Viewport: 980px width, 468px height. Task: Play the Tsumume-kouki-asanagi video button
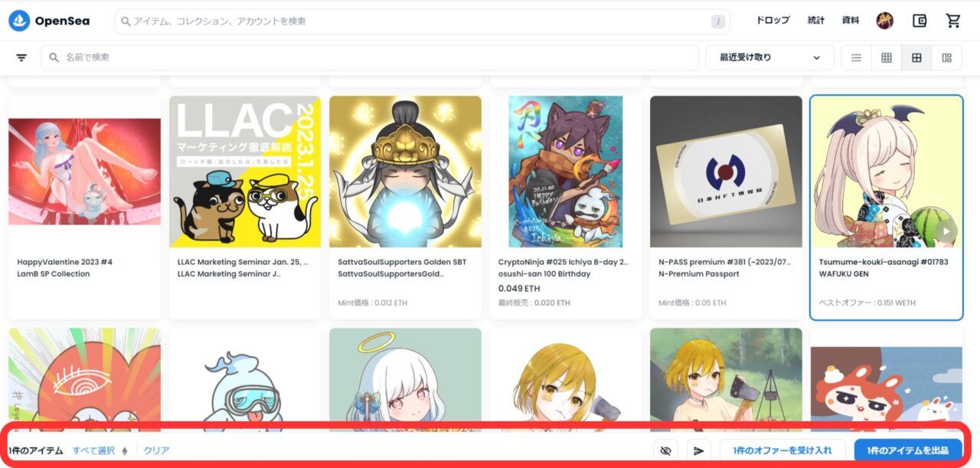tap(946, 232)
